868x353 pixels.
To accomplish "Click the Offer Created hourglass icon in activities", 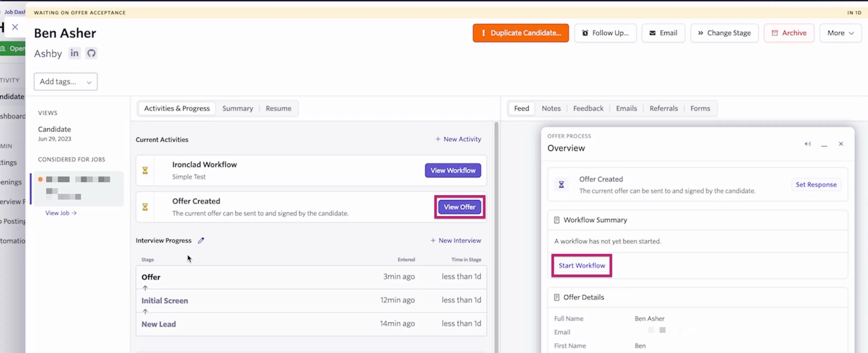I will (x=145, y=207).
